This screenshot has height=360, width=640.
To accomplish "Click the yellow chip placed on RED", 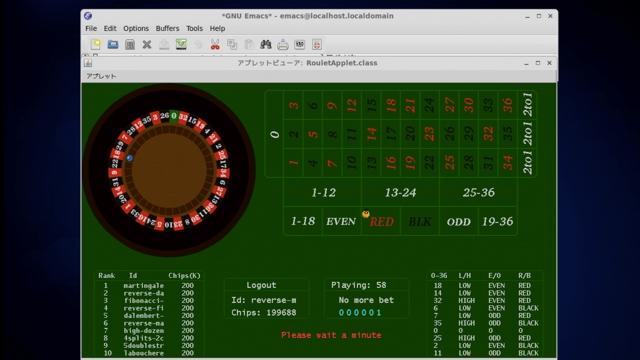I will [366, 214].
